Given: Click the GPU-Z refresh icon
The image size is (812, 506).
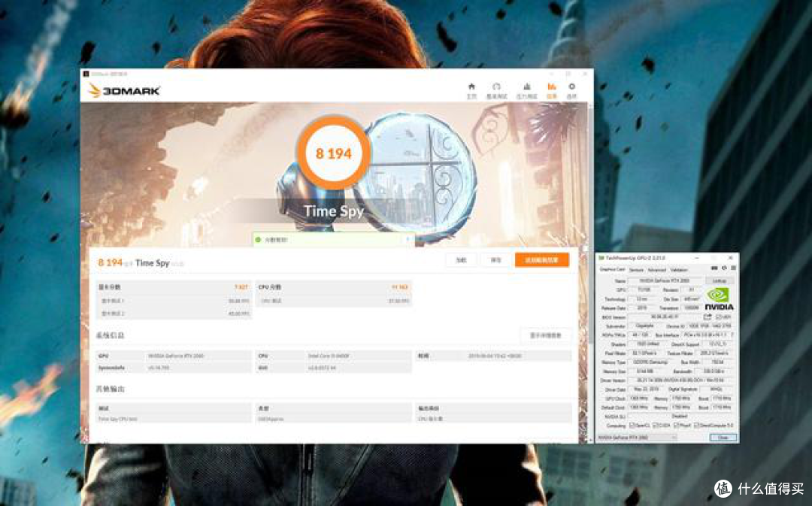Looking at the screenshot, I should (724, 268).
